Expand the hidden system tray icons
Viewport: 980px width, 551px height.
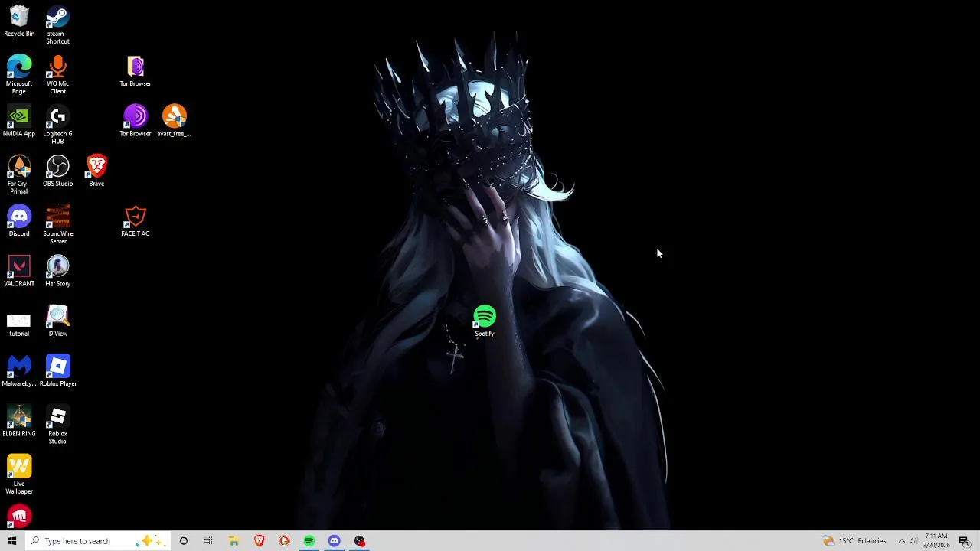coord(901,541)
